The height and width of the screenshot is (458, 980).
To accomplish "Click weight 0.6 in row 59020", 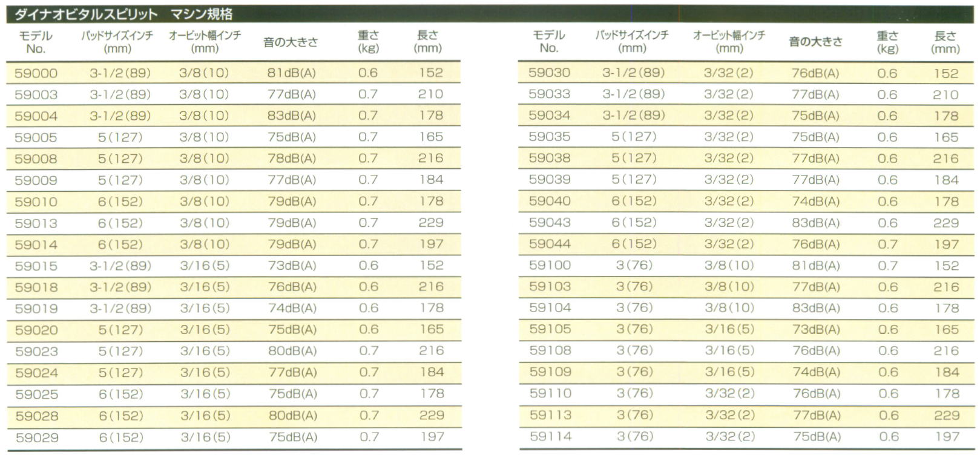I will tap(369, 330).
